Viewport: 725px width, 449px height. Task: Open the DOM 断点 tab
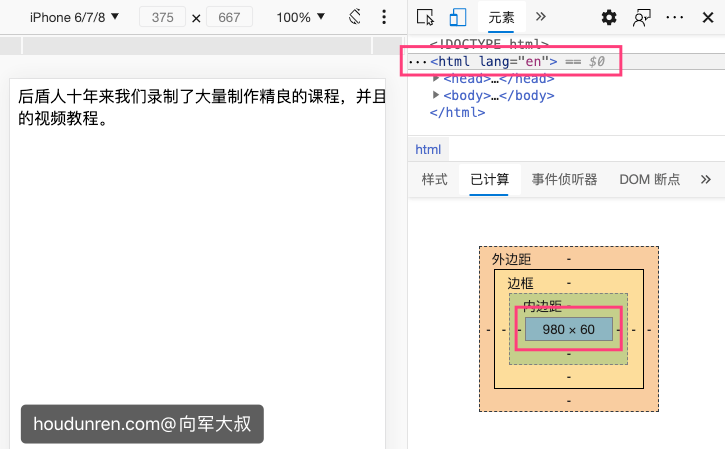click(x=649, y=179)
